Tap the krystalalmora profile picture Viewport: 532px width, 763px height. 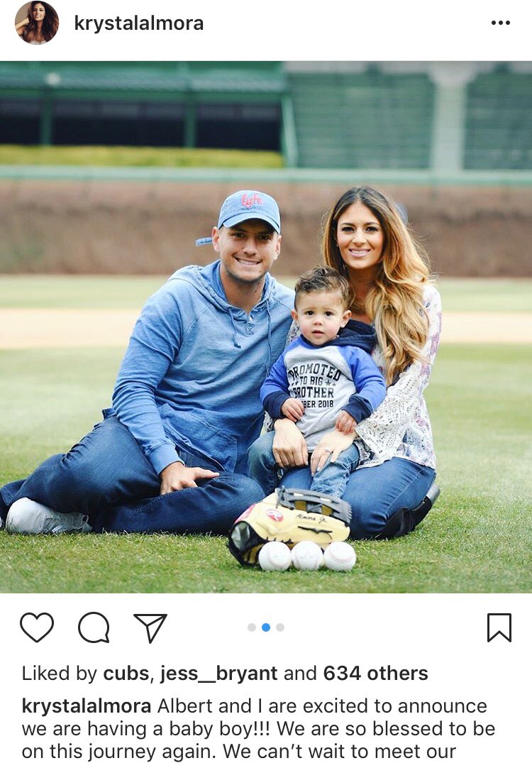pyautogui.click(x=36, y=23)
